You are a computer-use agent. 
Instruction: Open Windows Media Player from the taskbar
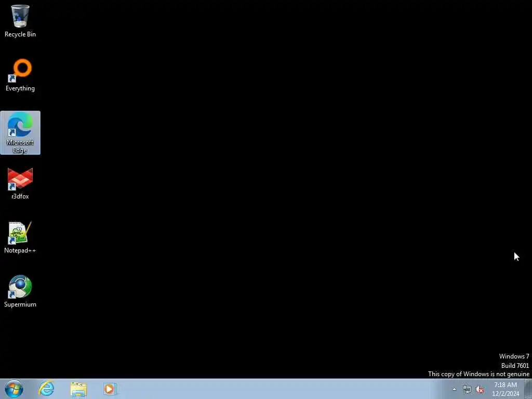click(x=110, y=389)
